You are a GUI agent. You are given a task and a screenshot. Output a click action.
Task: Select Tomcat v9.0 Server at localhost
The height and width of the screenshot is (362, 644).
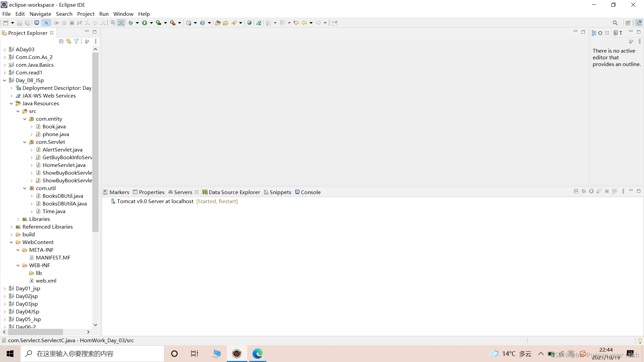point(155,201)
